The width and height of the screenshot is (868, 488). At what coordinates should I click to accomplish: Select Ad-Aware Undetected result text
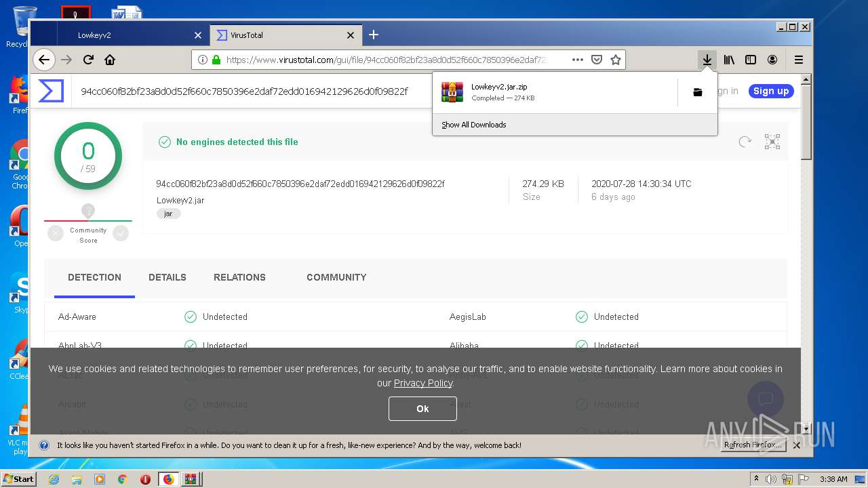[224, 317]
